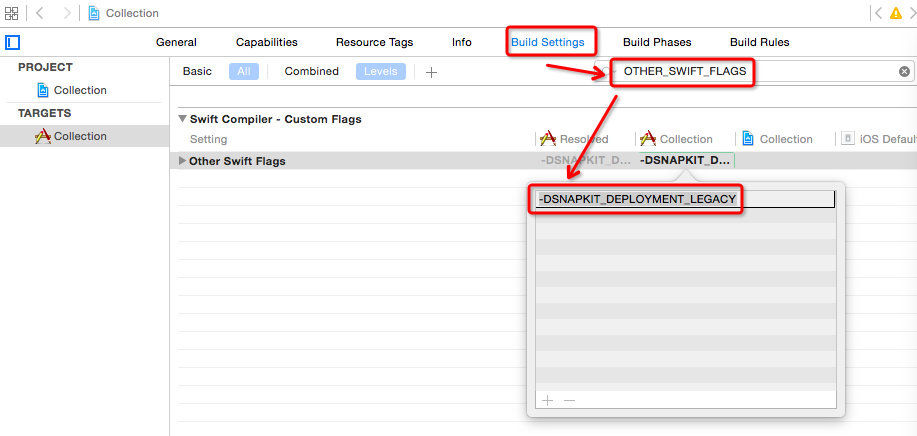
Task: Click the yellow warning triangle icon
Action: (x=895, y=13)
